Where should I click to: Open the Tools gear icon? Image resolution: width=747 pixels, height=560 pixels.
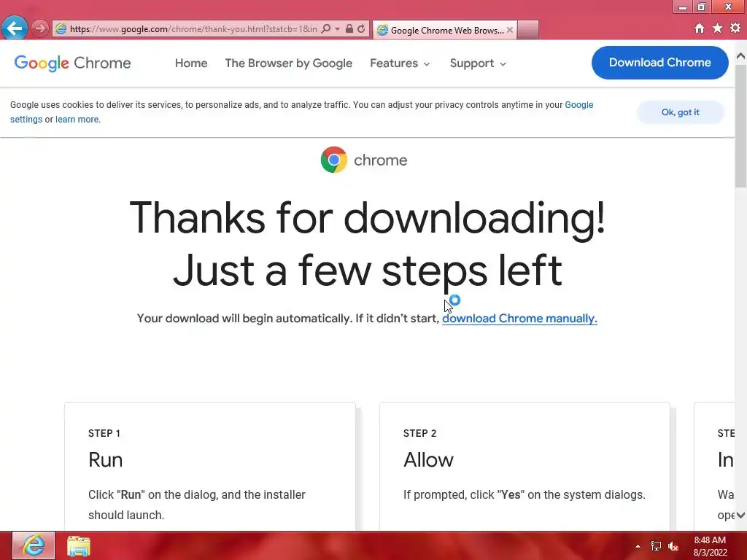click(x=735, y=28)
